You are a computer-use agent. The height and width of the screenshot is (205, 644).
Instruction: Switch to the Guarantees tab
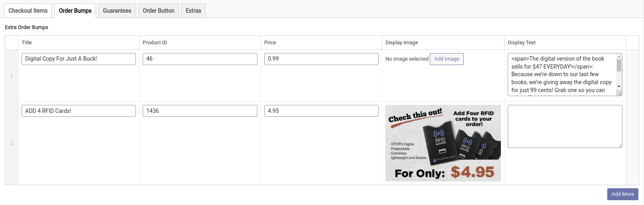[117, 11]
